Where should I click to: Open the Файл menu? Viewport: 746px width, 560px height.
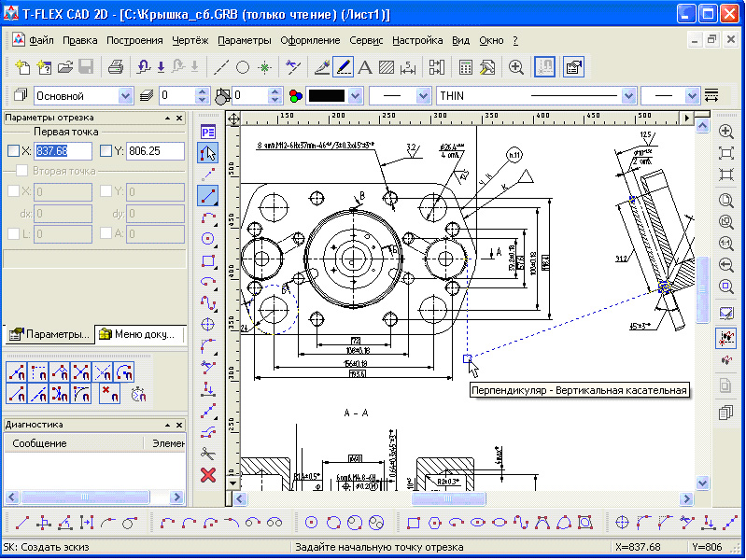41,40
